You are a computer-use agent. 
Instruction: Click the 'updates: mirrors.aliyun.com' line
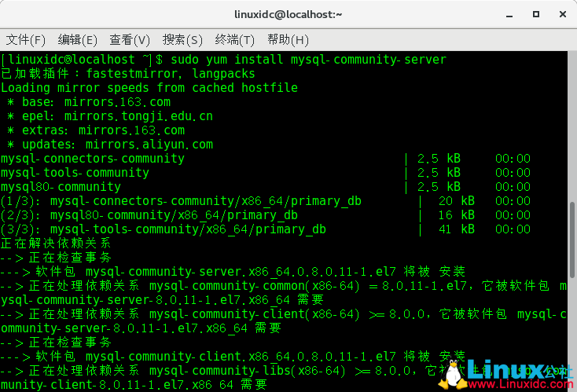[110, 145]
